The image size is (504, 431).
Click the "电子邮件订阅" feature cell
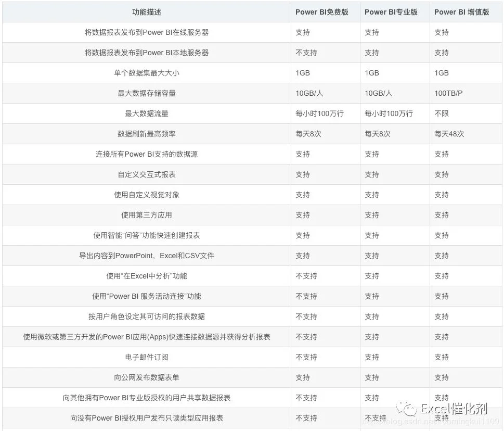147,357
